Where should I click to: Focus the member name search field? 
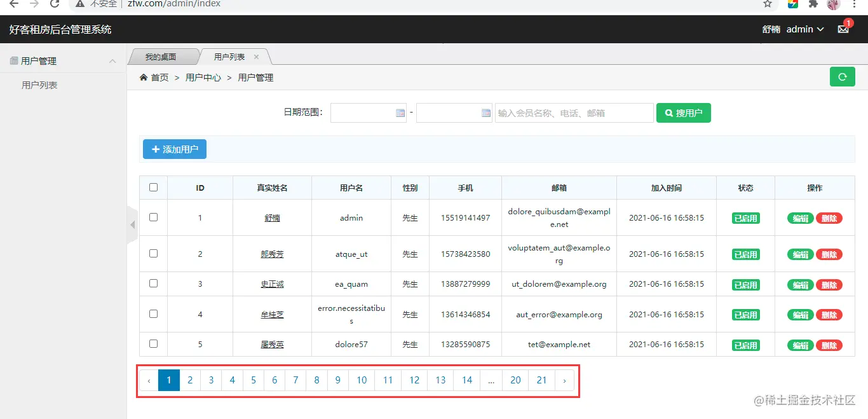574,113
